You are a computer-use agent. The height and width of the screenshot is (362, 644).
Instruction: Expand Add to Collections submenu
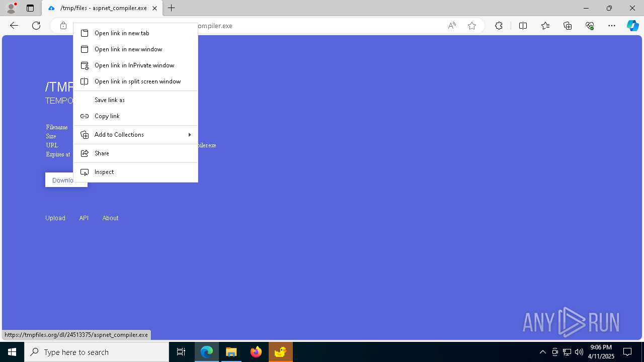(135, 135)
